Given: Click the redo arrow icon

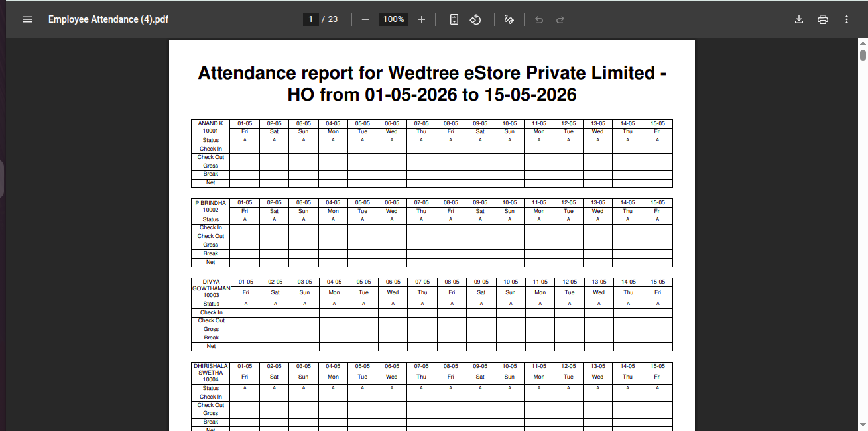Looking at the screenshot, I should 560,19.
